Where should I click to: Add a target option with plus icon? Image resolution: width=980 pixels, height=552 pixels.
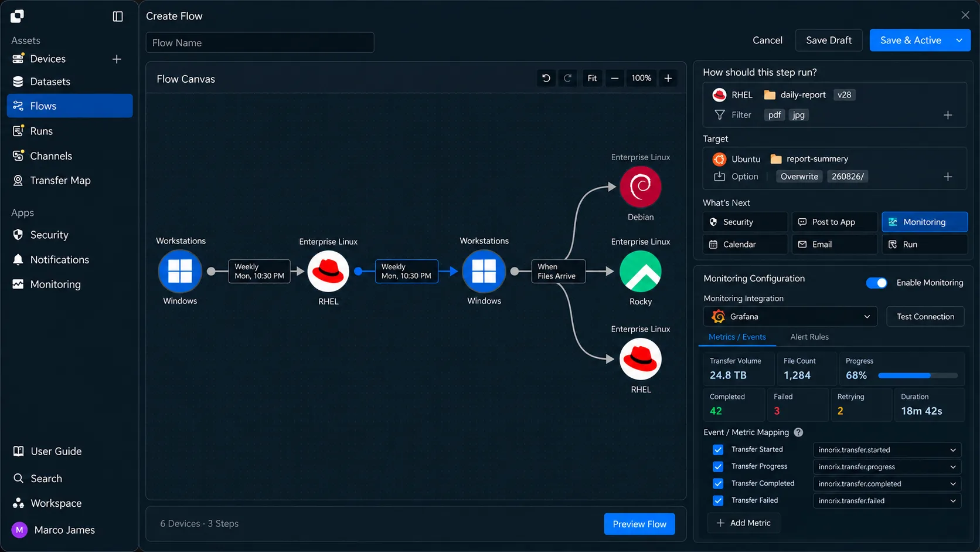pyautogui.click(x=948, y=177)
